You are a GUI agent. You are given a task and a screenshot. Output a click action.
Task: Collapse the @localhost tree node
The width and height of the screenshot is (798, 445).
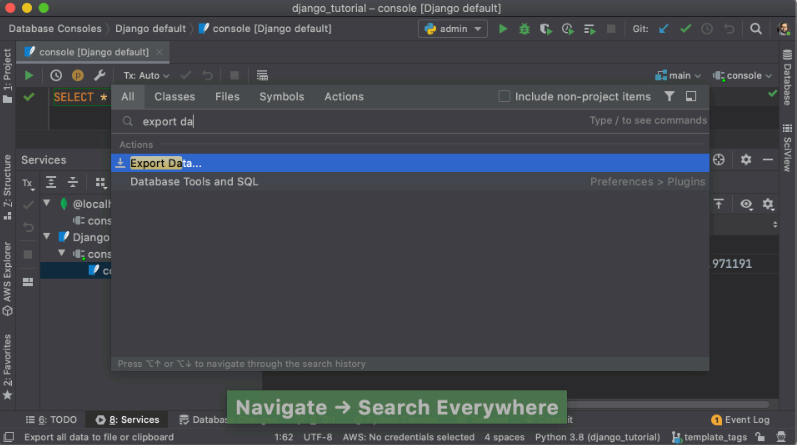pyautogui.click(x=47, y=203)
